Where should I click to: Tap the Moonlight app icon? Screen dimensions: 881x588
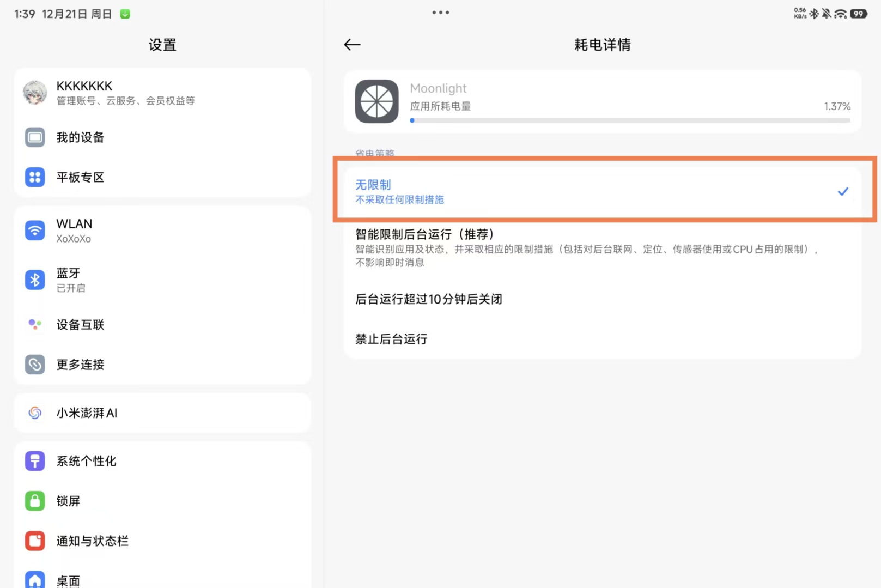[x=376, y=101]
